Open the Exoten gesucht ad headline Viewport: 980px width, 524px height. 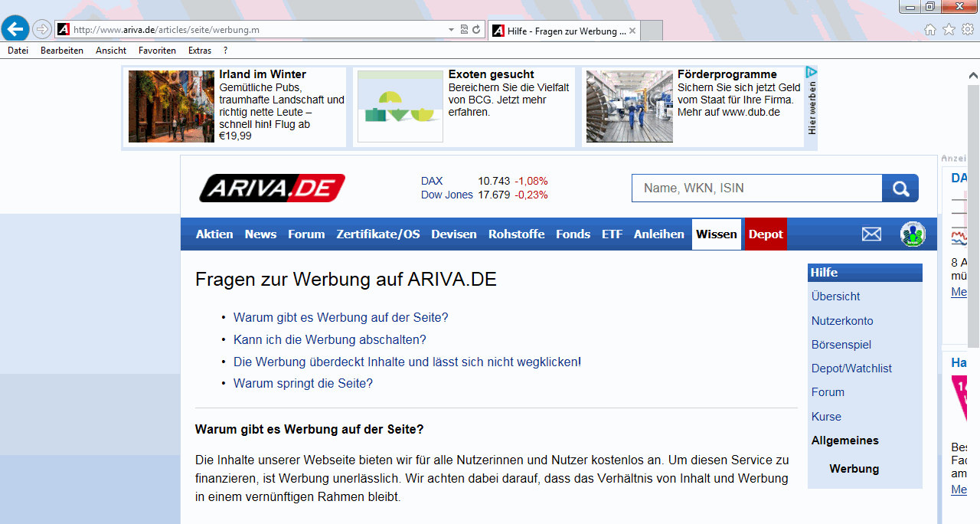click(492, 74)
